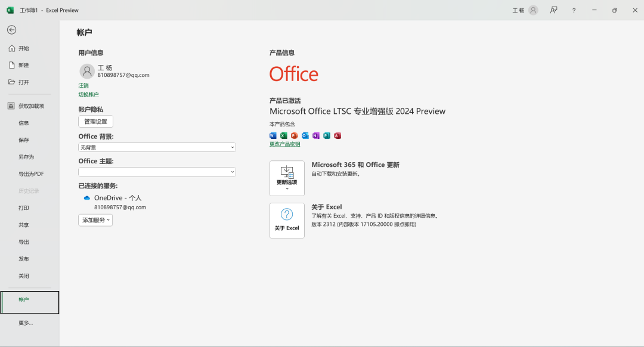Click the Excel logo in title bar
This screenshot has width=644, height=347.
(x=10, y=10)
